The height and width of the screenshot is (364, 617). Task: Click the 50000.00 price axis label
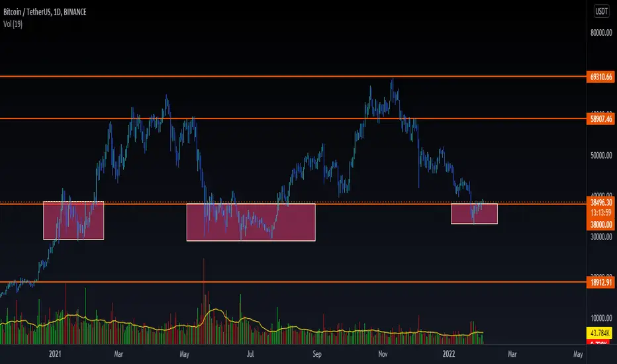[x=601, y=156]
